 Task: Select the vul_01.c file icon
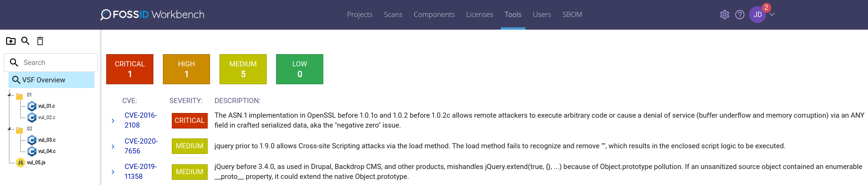tap(32, 106)
